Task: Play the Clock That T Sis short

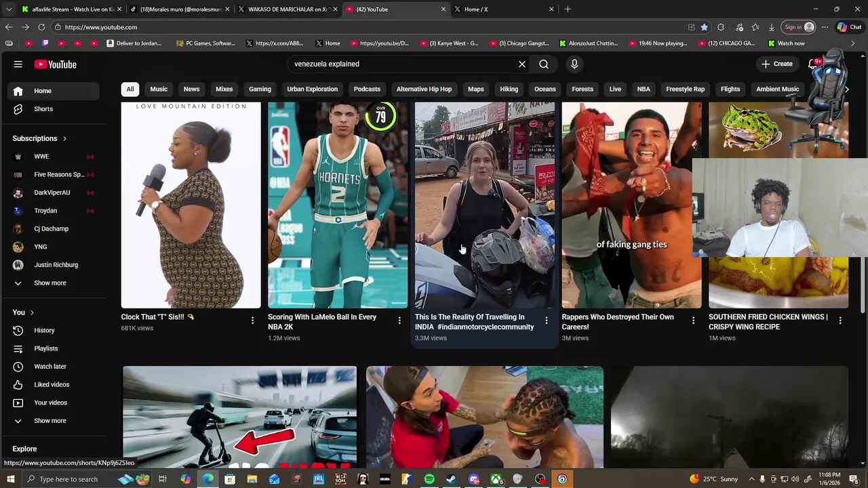Action: tap(191, 205)
